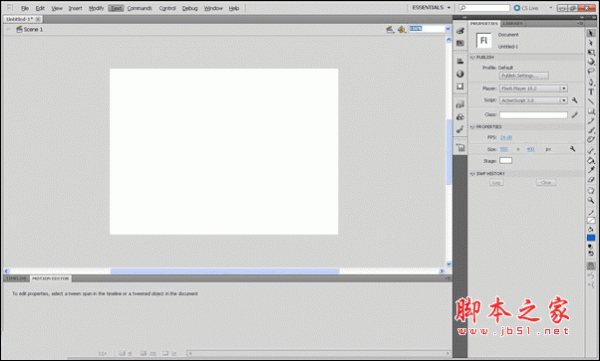Screen dimensions: 600x361
Task: Switch to the TIMELINE tab
Action: [16, 278]
